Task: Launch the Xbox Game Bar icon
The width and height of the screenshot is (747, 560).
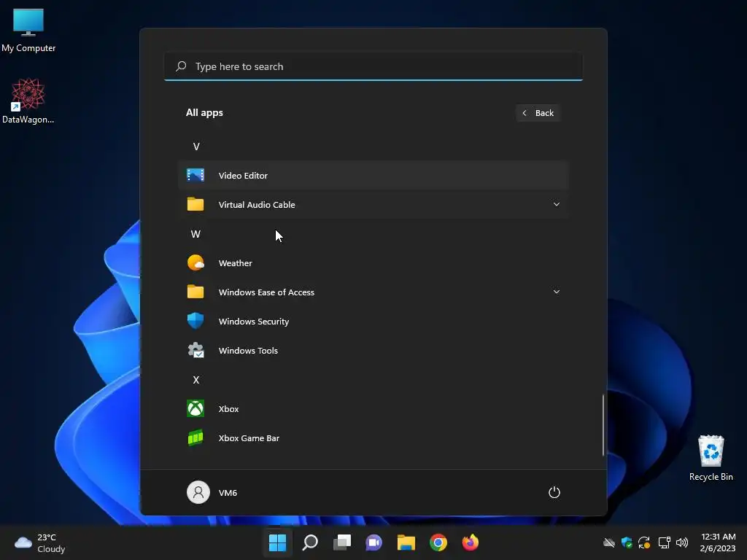Action: (196, 437)
